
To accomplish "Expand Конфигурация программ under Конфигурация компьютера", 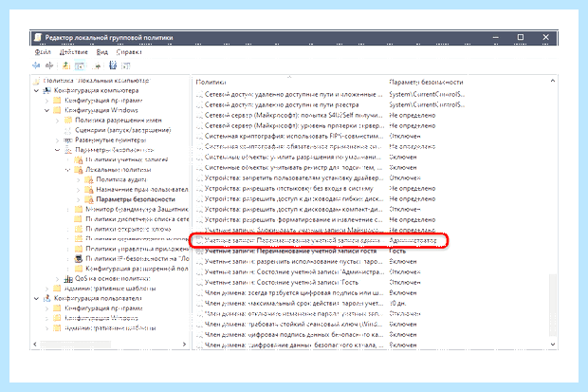I will [46, 101].
